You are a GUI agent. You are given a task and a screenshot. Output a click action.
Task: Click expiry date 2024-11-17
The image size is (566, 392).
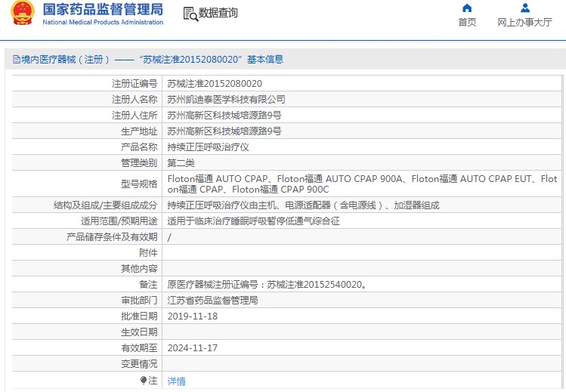193,348
